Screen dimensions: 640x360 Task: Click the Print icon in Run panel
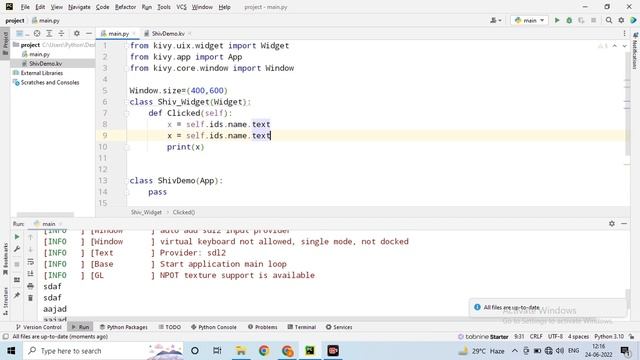pyautogui.click(x=31, y=286)
